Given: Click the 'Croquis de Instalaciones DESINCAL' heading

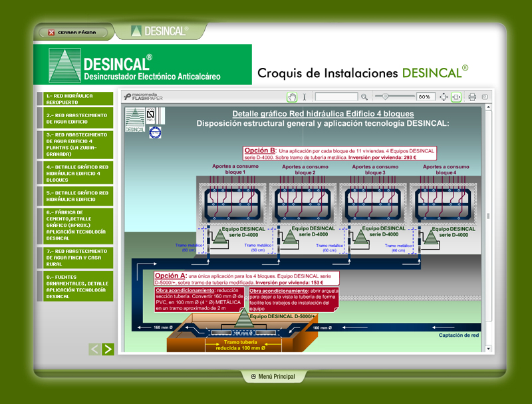Looking at the screenshot, I should [x=362, y=73].
